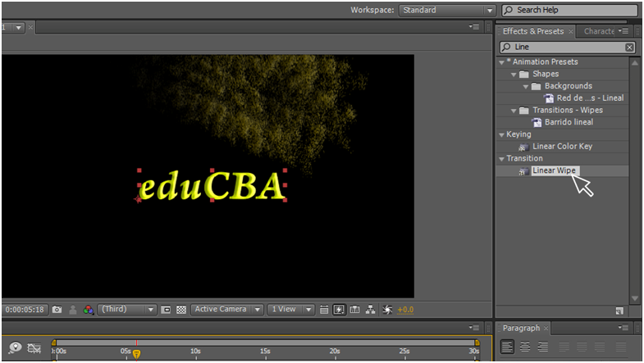The height and width of the screenshot is (363, 644).
Task: Click the eduCBA text layer in viewer
Action: click(x=212, y=186)
